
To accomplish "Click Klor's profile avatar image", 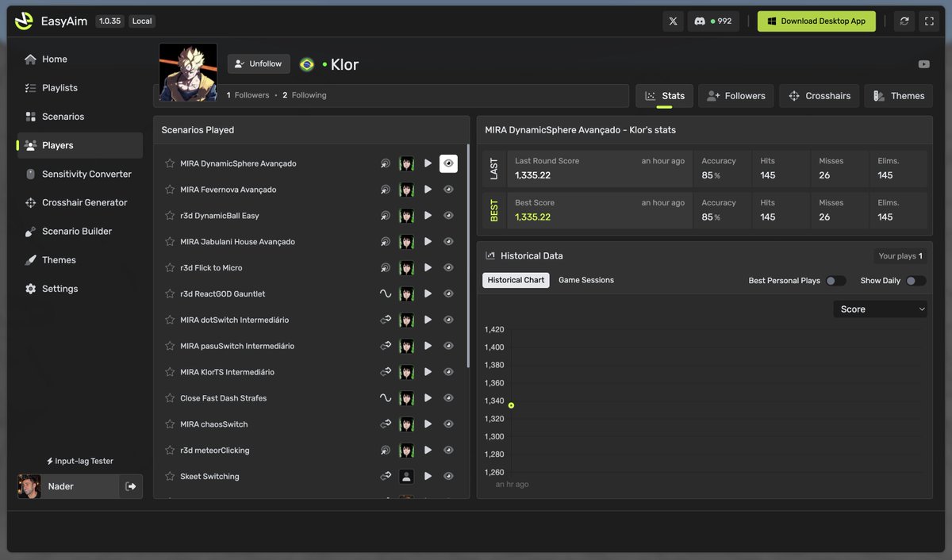I will [188, 72].
